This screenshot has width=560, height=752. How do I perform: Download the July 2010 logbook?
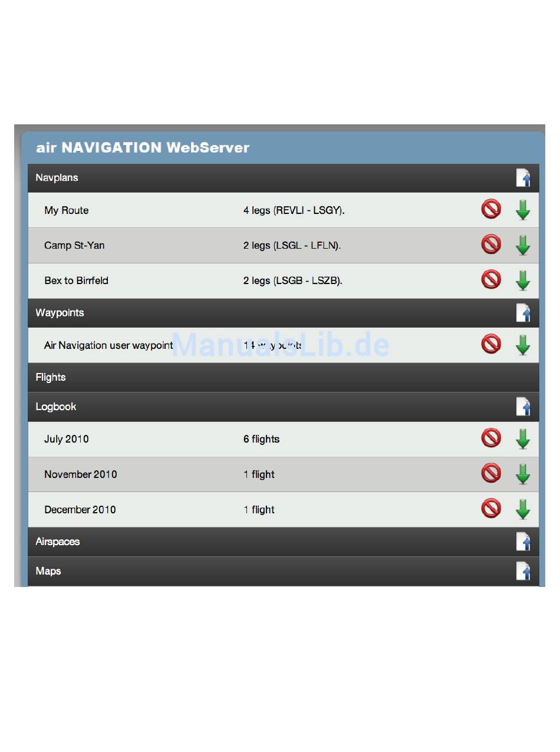tap(523, 439)
